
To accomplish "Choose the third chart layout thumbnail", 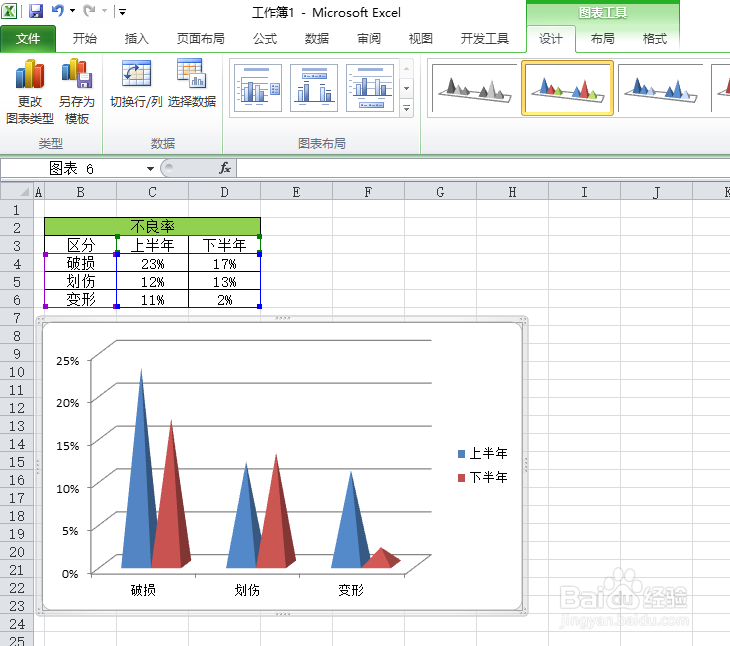I will 370,88.
